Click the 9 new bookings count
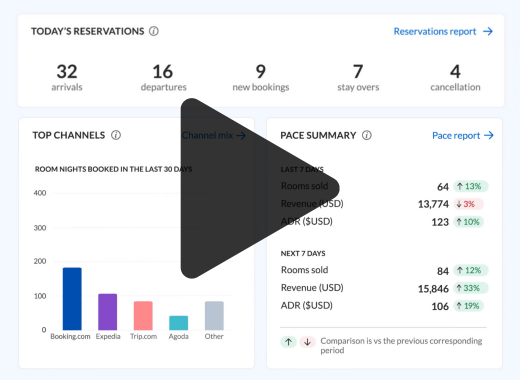The height and width of the screenshot is (380, 520). click(x=261, y=71)
